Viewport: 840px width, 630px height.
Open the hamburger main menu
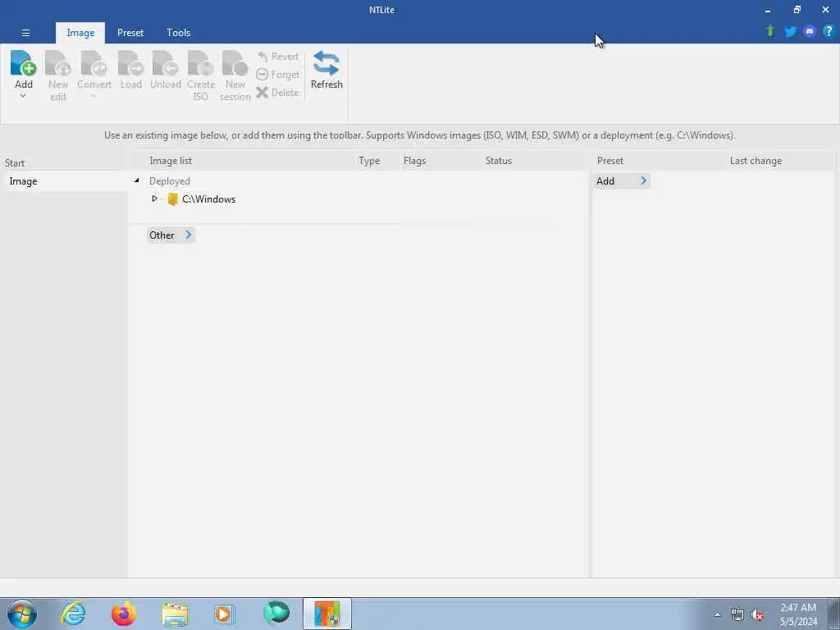pos(25,33)
